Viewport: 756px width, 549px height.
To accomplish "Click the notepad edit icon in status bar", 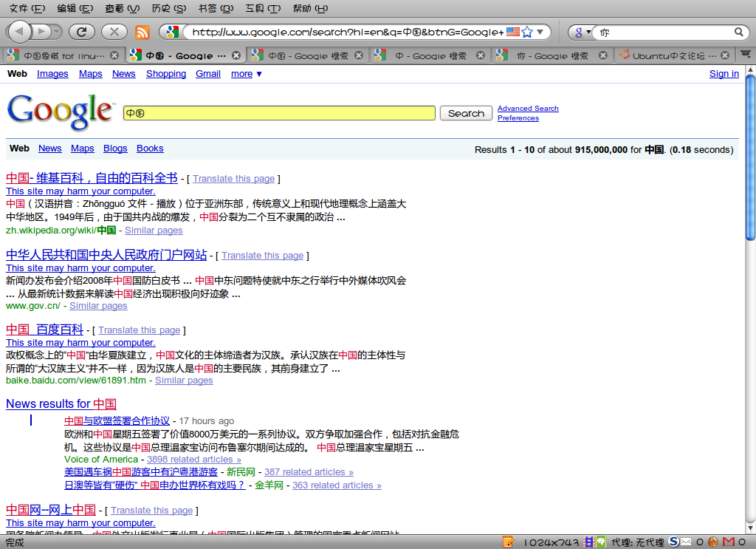I will click(x=509, y=542).
